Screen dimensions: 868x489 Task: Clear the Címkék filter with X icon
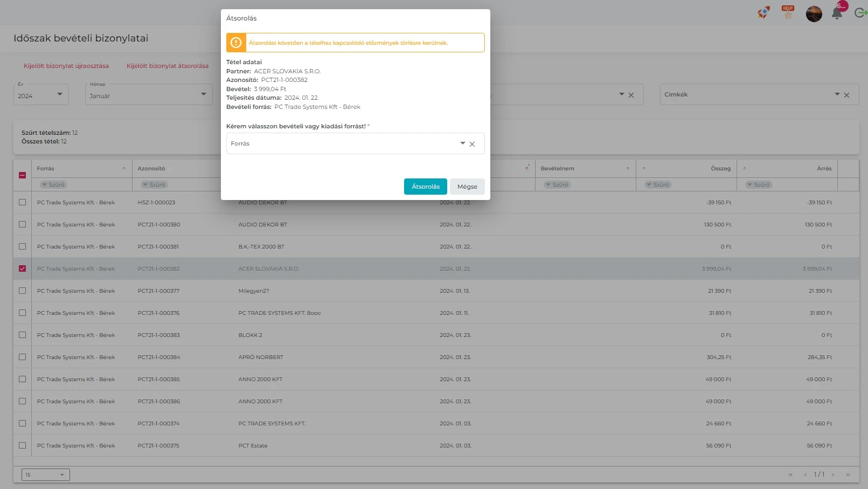tap(846, 95)
